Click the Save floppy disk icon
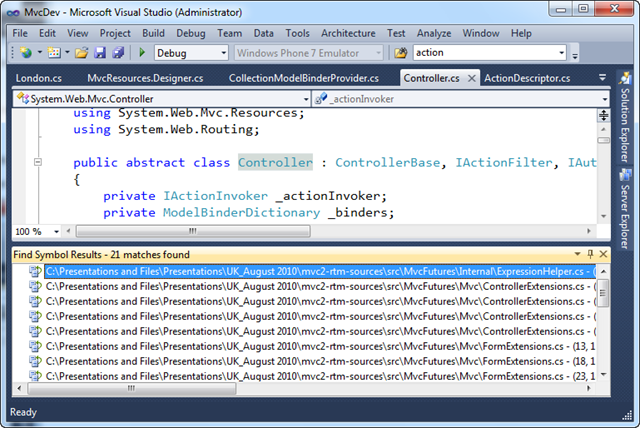The image size is (640, 428). tap(100, 53)
